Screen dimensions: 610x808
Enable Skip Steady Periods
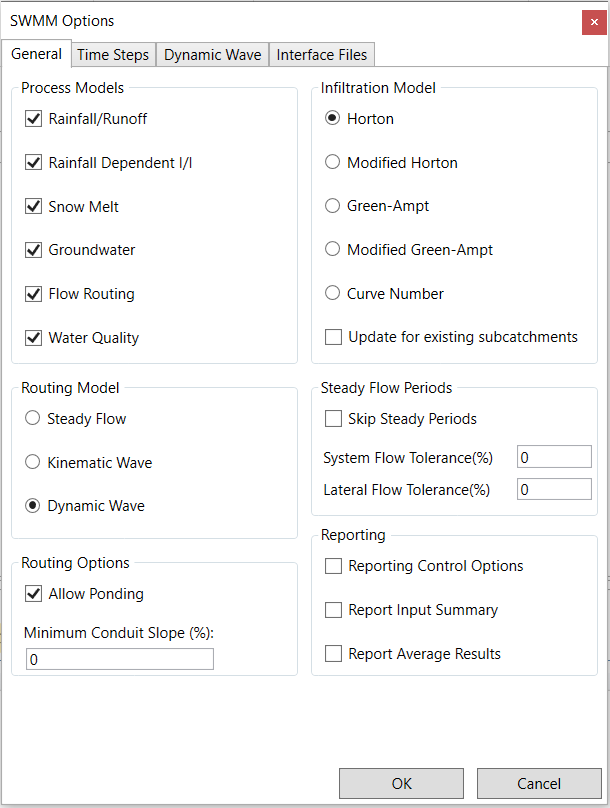(334, 419)
